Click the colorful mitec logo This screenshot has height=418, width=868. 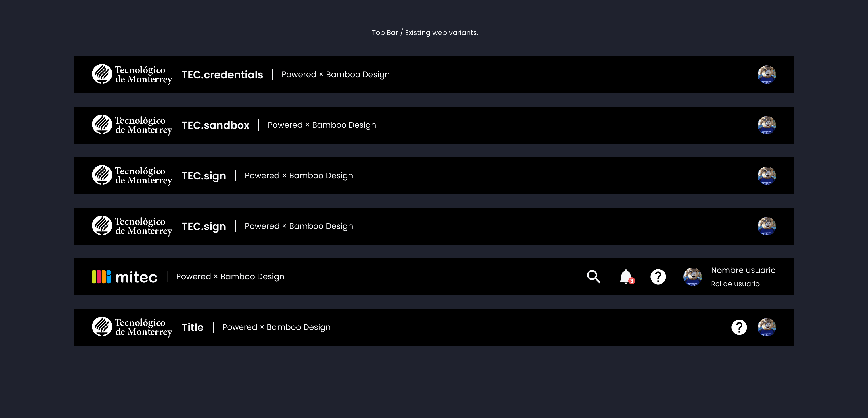[124, 277]
